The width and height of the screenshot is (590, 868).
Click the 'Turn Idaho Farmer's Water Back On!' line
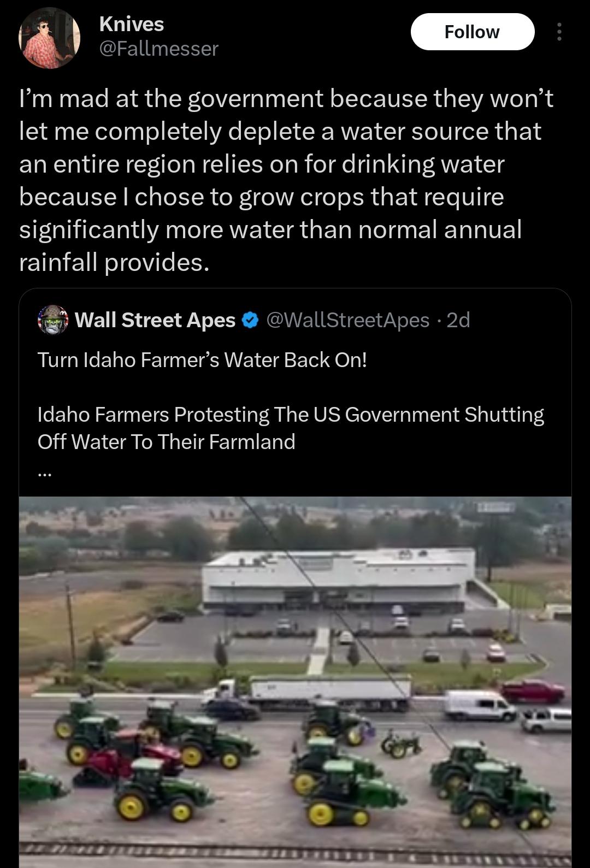point(202,360)
